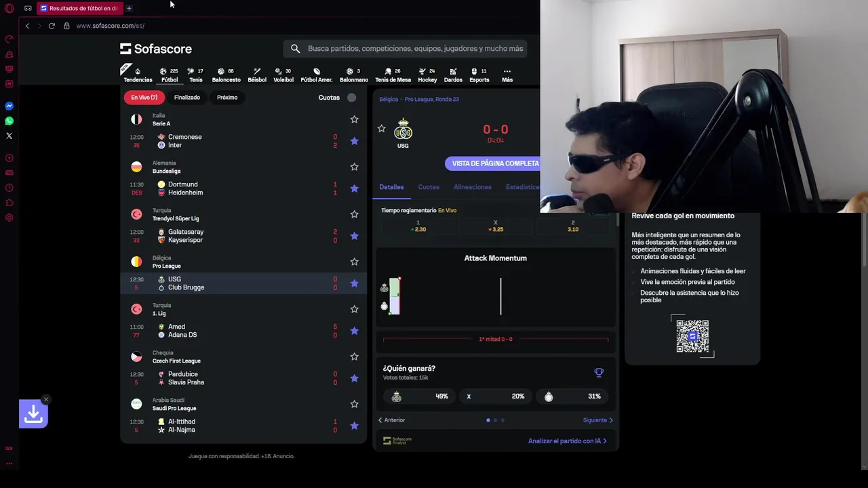Image resolution: width=868 pixels, height=488 pixels.
Task: Toggle the Cuotas switch
Action: point(351,98)
